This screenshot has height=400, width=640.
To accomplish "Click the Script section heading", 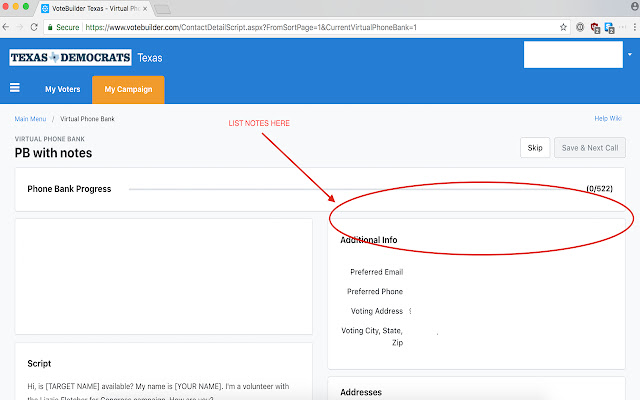I will [x=39, y=364].
